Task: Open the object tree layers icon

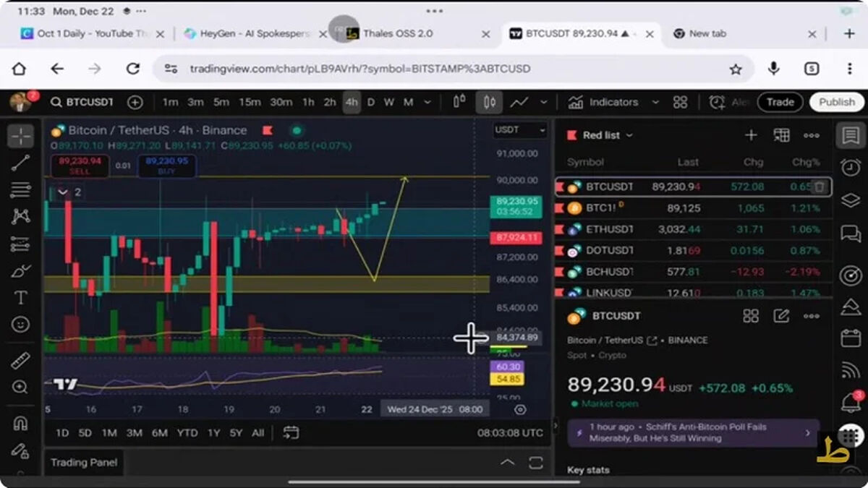Action: (851, 201)
